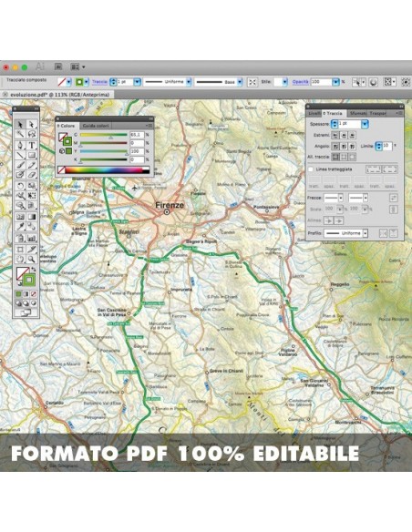
Task: Select the evoluzione.pdf document tab
Action: pos(57,95)
